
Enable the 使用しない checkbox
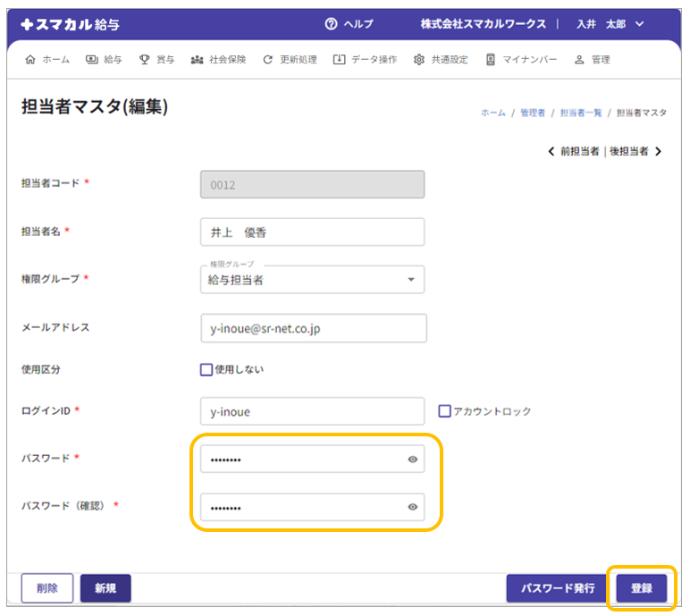[x=206, y=369]
